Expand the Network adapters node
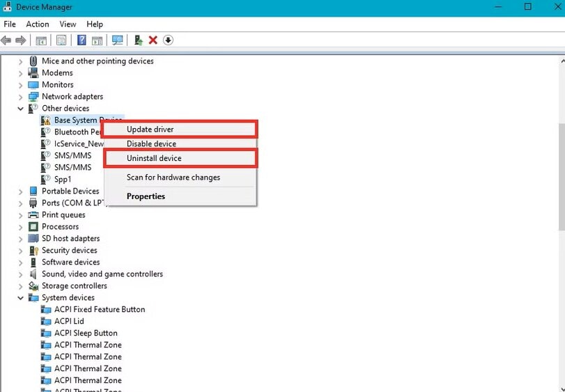This screenshot has width=565, height=392. [20, 97]
